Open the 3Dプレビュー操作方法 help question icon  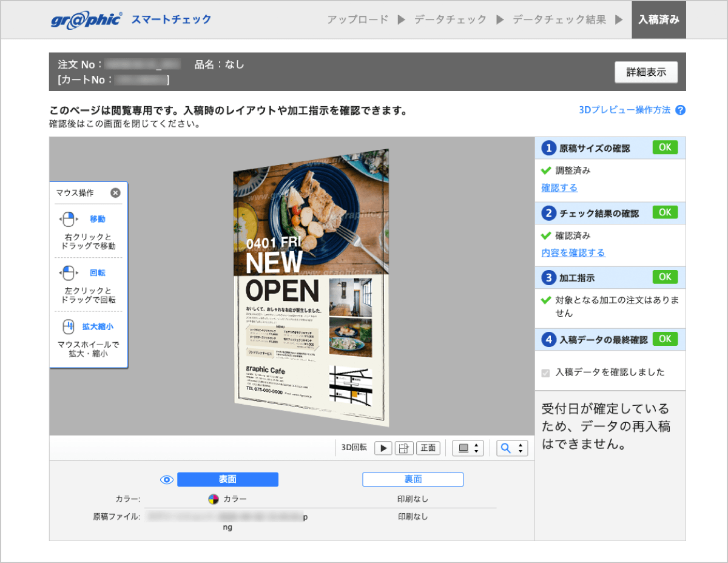coord(680,110)
